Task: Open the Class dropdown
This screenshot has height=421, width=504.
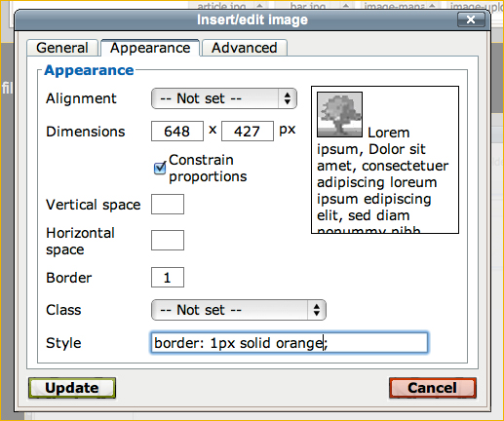Action: pos(239,310)
